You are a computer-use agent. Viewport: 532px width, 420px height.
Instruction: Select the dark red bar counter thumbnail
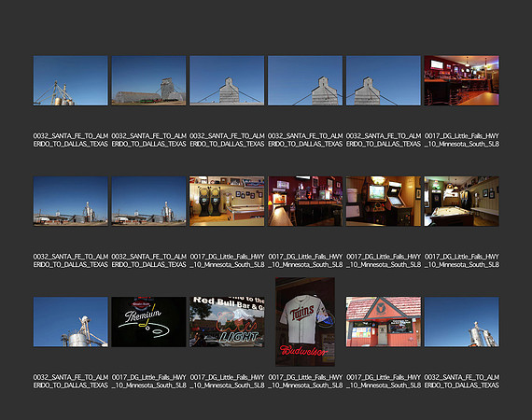[x=305, y=202]
